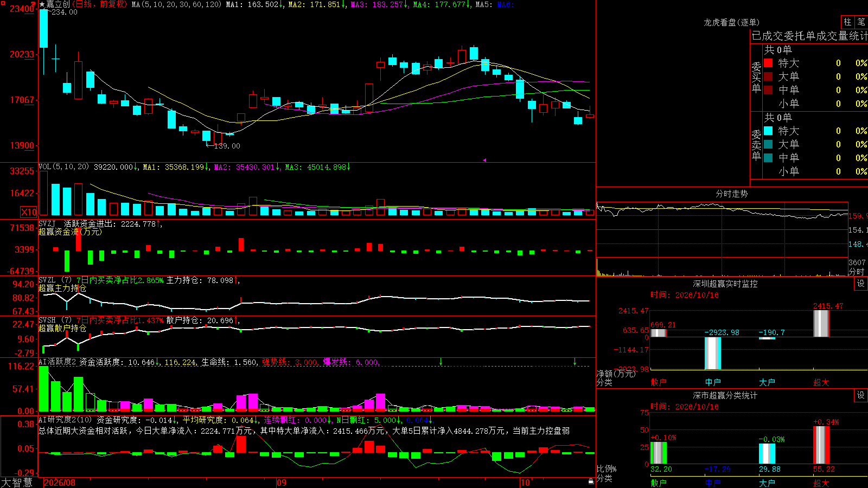Click the AI活跃度2 indicator label
Image resolution: width=868 pixels, height=488 pixels.
click(58, 362)
